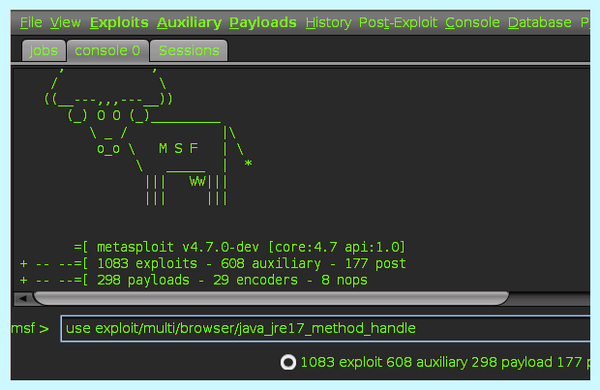Select the console 0 tab
This screenshot has width=600, height=390.
point(108,51)
